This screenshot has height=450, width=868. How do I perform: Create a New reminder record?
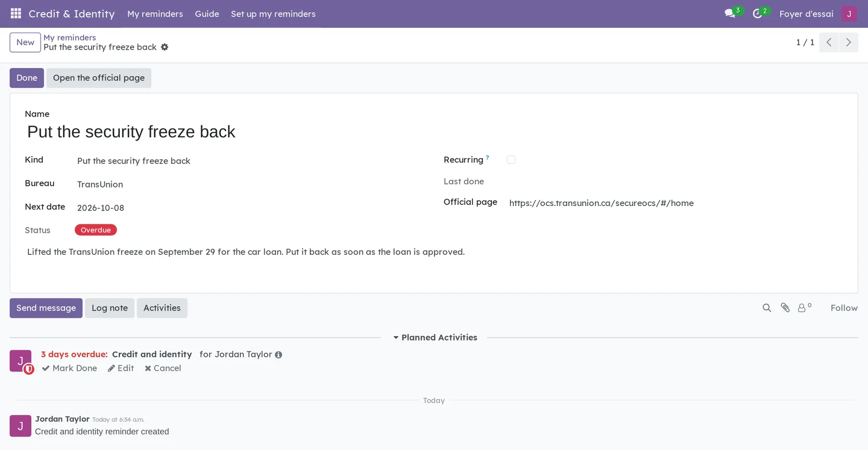pyautogui.click(x=25, y=42)
